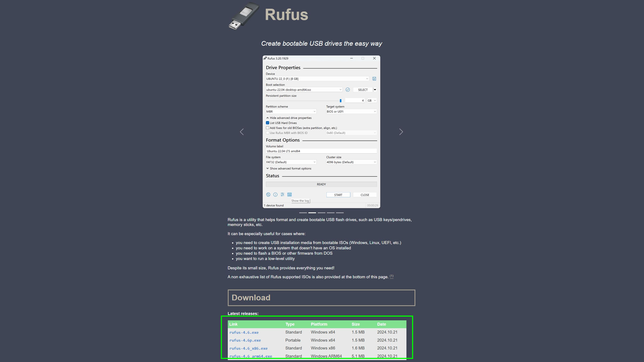Select the last carousel indicator dash
This screenshot has height=362, width=644.
(340, 213)
